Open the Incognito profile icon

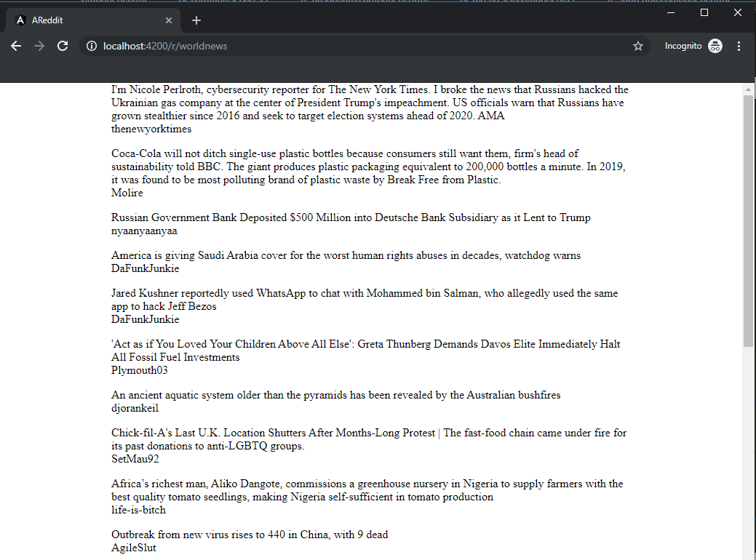715,46
